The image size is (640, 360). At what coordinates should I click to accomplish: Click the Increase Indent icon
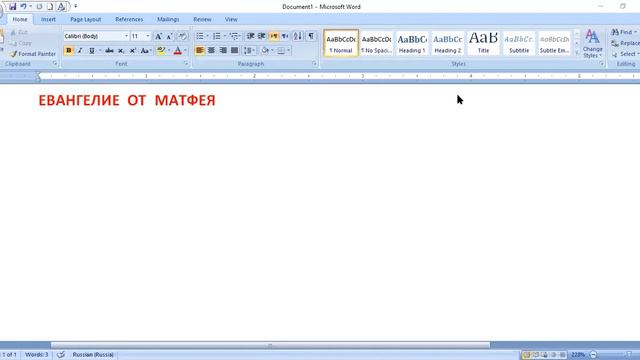[262, 36]
